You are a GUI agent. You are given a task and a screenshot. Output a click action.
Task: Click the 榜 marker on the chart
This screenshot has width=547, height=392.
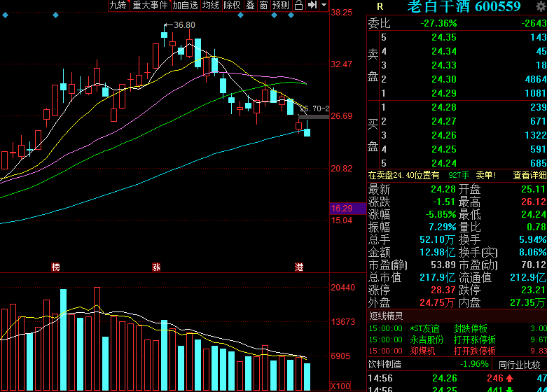click(x=56, y=267)
